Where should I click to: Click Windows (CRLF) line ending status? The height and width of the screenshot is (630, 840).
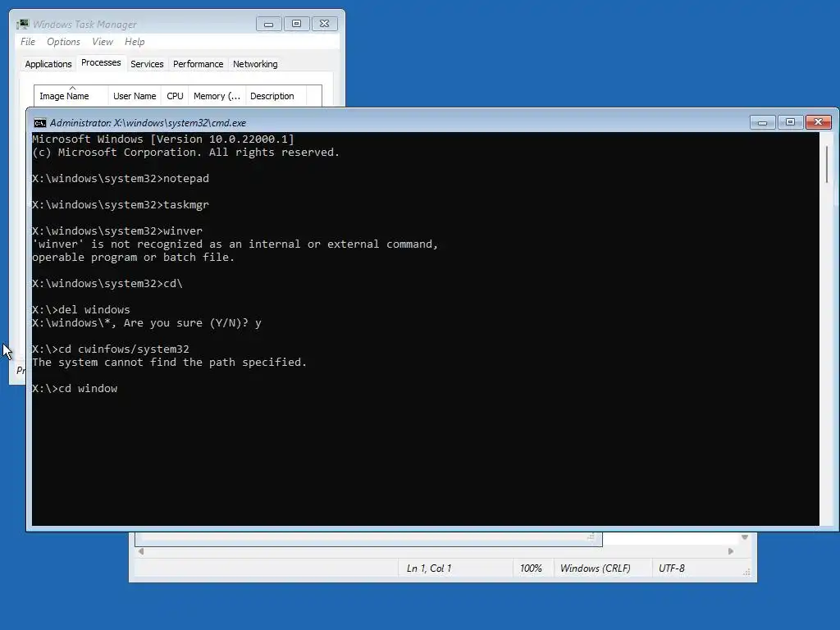point(596,568)
